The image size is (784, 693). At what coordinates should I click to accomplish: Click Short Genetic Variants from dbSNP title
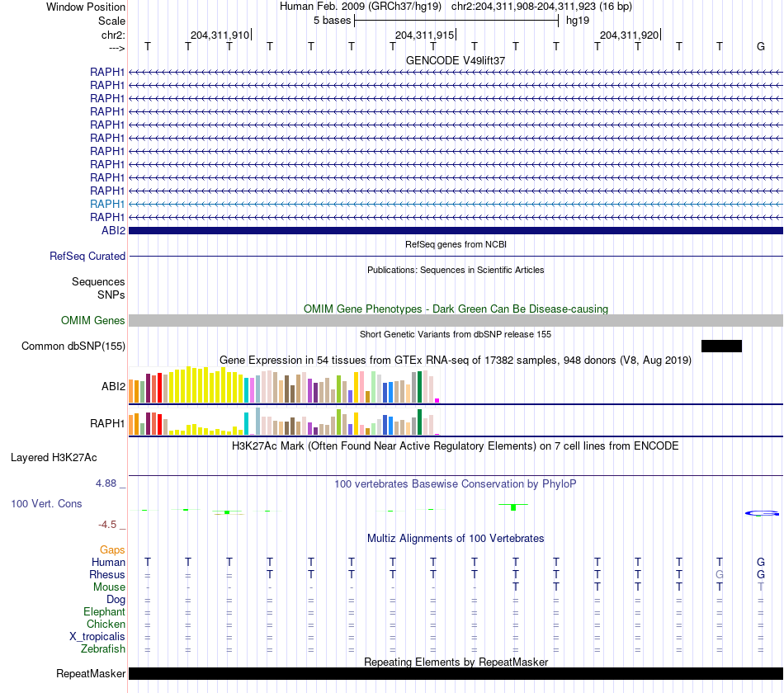pyautogui.click(x=456, y=334)
